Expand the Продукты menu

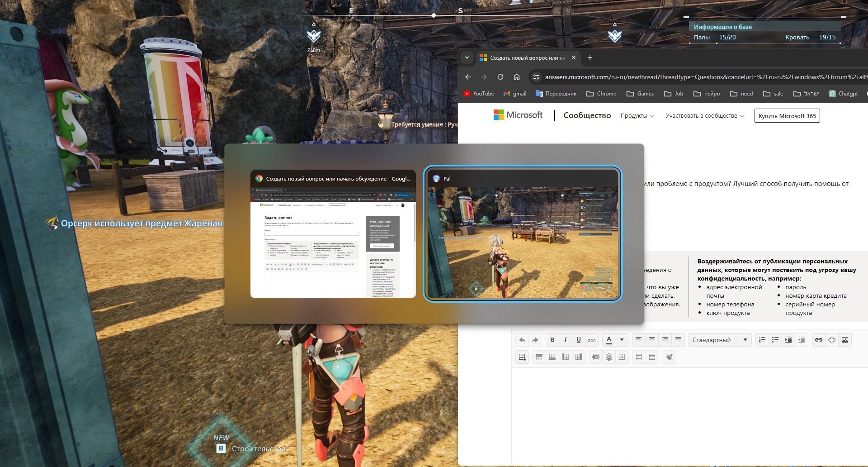[x=637, y=116]
